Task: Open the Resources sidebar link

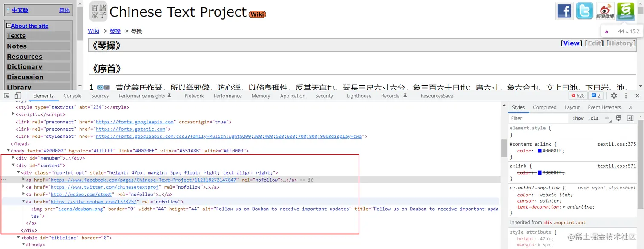Action: pyautogui.click(x=24, y=57)
